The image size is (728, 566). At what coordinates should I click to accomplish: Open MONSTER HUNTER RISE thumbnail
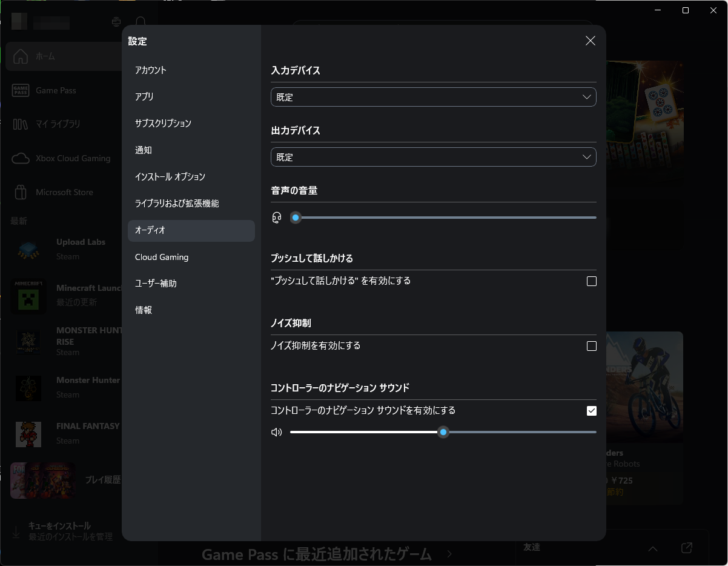click(28, 342)
